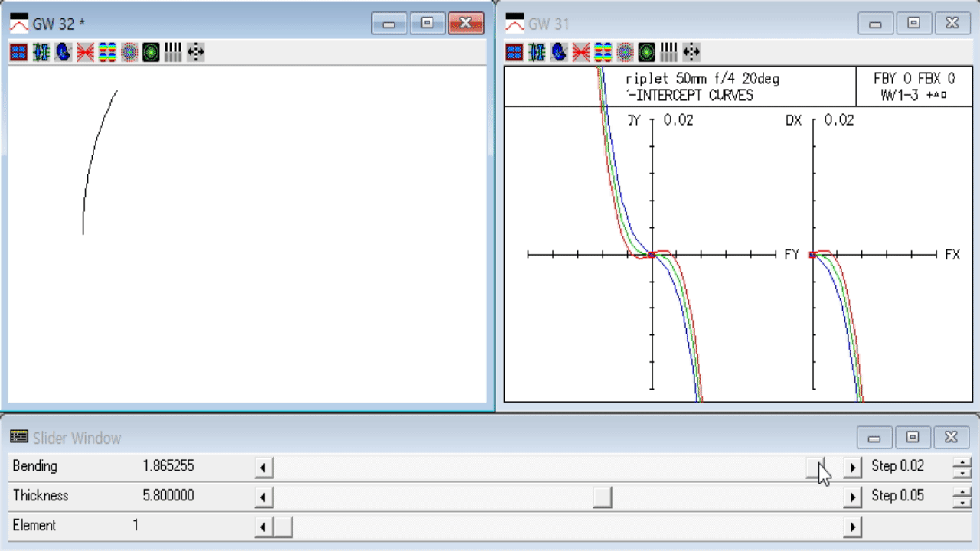Image resolution: width=980 pixels, height=551 pixels.
Task: Click the black bar target icon in GW 32
Action: point(174,52)
